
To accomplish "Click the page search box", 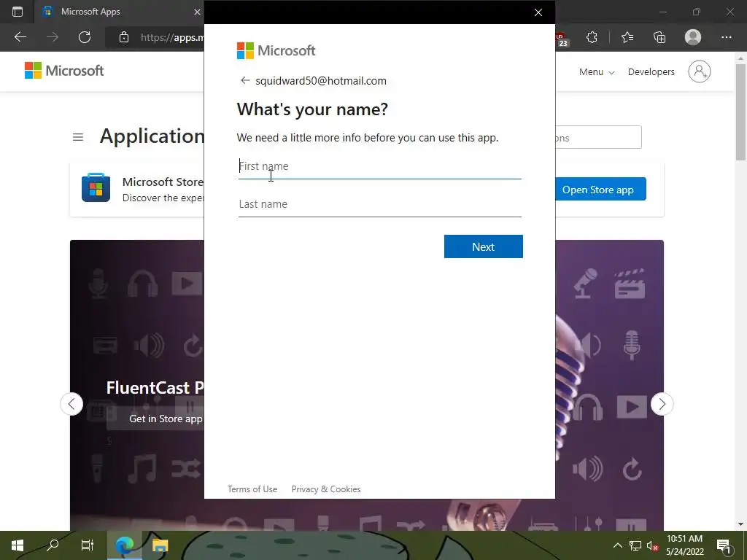I will click(x=598, y=138).
